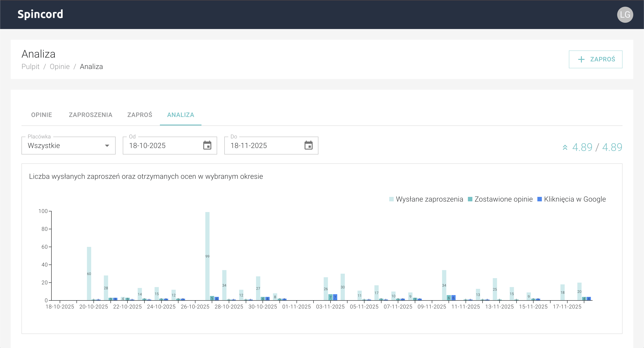Click the Kliknięcia w Google blue legend swatch
This screenshot has height=348, width=644.
(539, 199)
